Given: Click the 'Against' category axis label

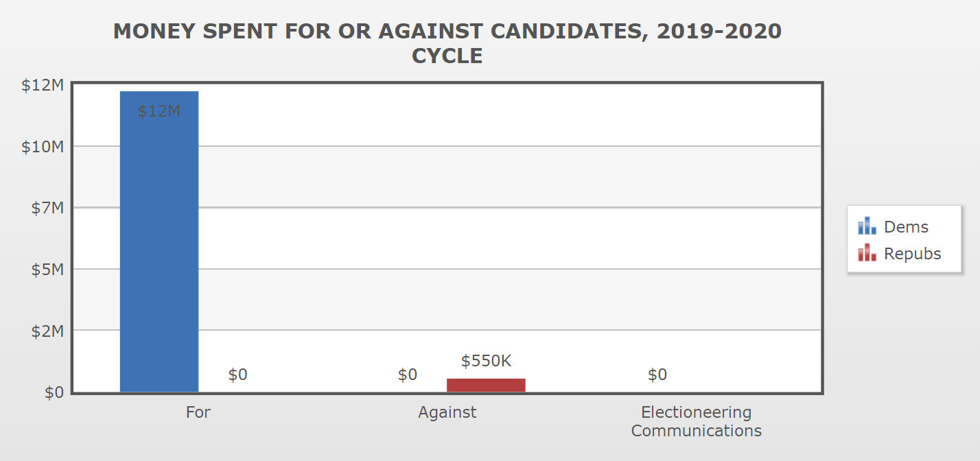Looking at the screenshot, I should click(447, 412).
